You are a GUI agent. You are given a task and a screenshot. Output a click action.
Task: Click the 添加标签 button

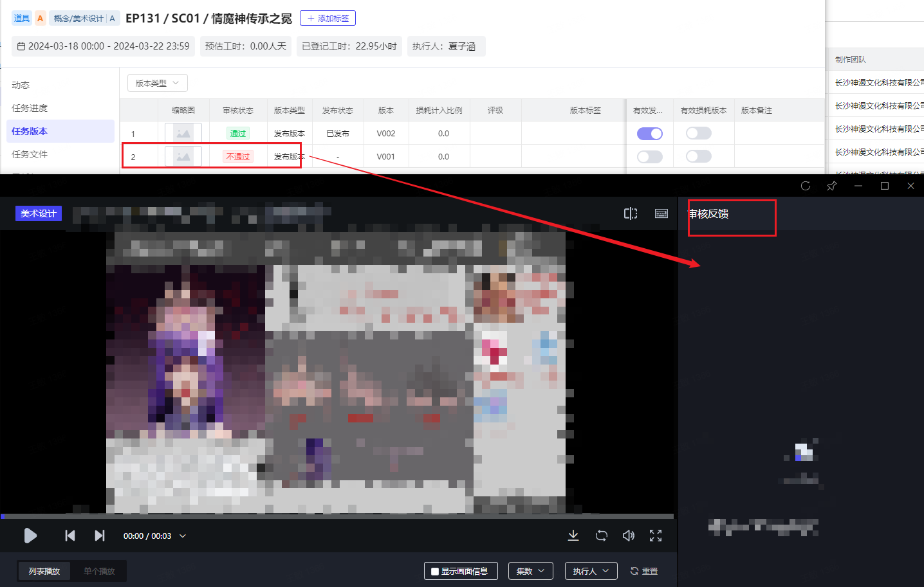328,18
